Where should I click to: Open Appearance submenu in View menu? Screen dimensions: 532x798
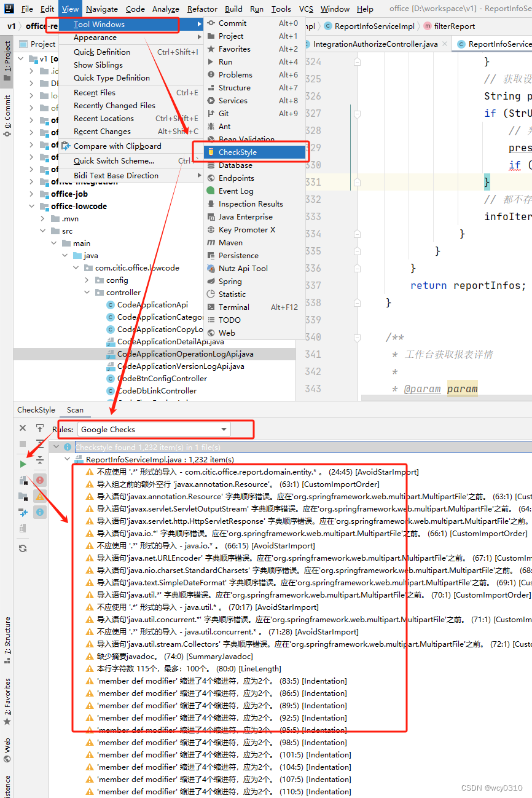pyautogui.click(x=131, y=38)
